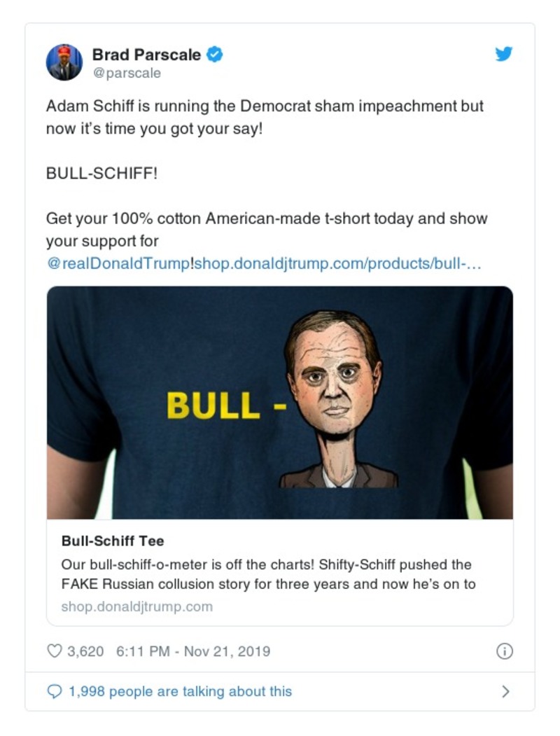Open the 6:11 PM - Nov 21, 2019 timestamp
The image size is (560, 736).
pyautogui.click(x=193, y=651)
